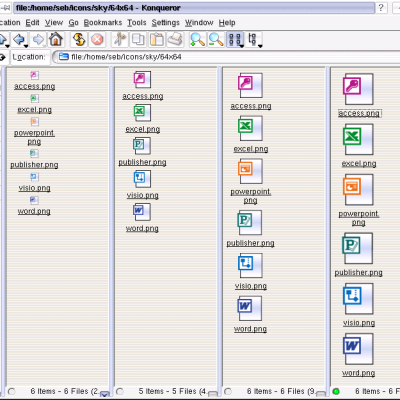Click the title bar help question mark button

(381, 8)
